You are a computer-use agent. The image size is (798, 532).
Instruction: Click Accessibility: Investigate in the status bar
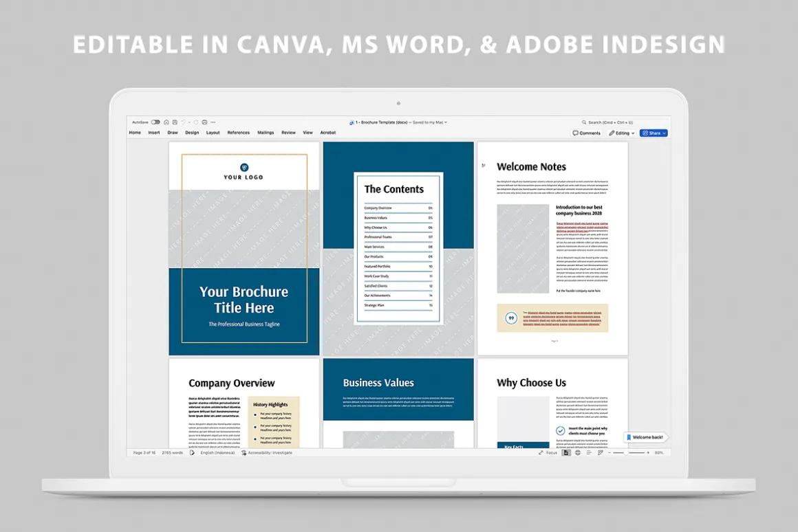(x=267, y=453)
